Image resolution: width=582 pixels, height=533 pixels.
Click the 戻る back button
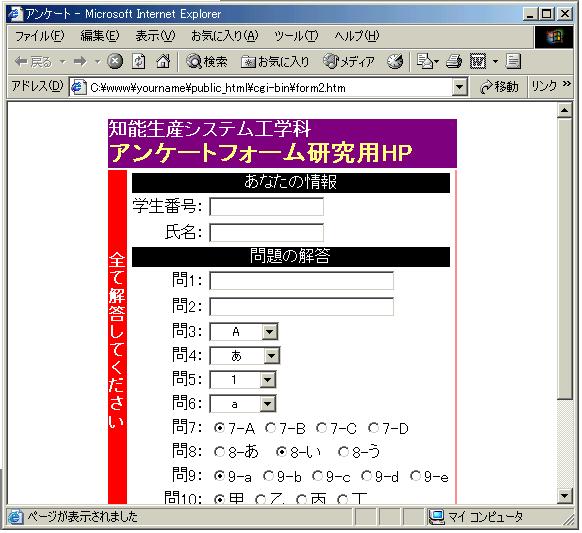33,61
